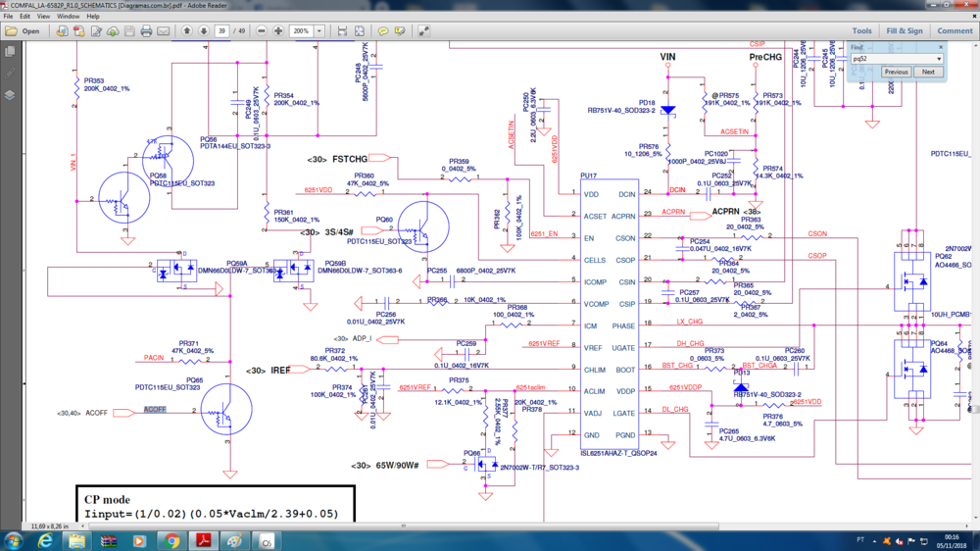The height and width of the screenshot is (551, 980).
Task: Open Windows Media Player from the taskbar
Action: point(139,541)
